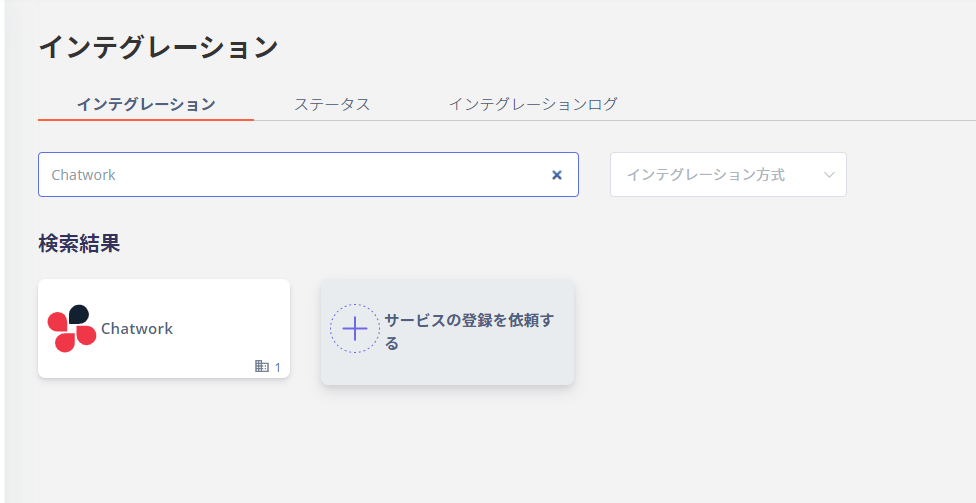Click the インテグレーション page title

pos(158,47)
